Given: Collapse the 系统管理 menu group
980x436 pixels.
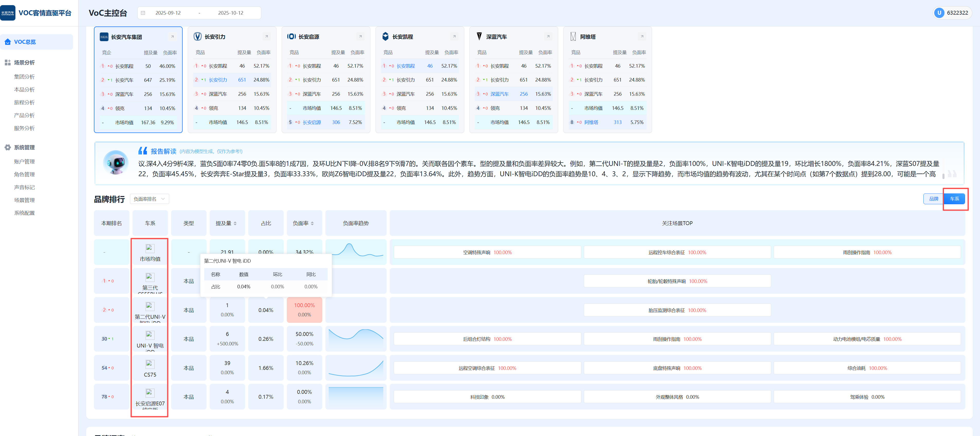Looking at the screenshot, I should 24,147.
